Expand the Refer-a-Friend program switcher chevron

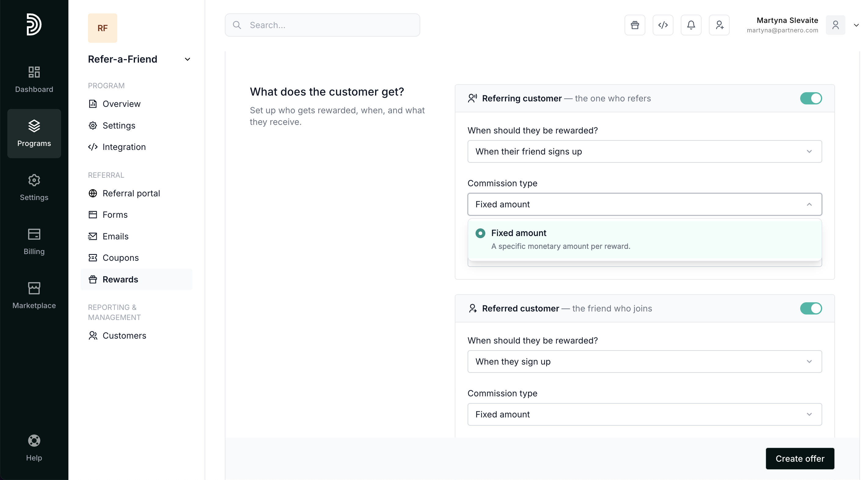(x=187, y=59)
